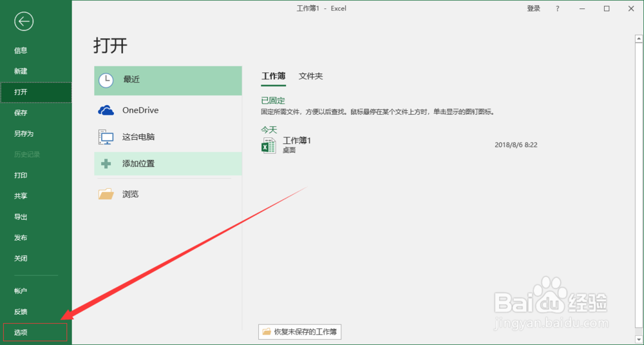Click the 浏览 entry
644x345 pixels.
pyautogui.click(x=168, y=194)
